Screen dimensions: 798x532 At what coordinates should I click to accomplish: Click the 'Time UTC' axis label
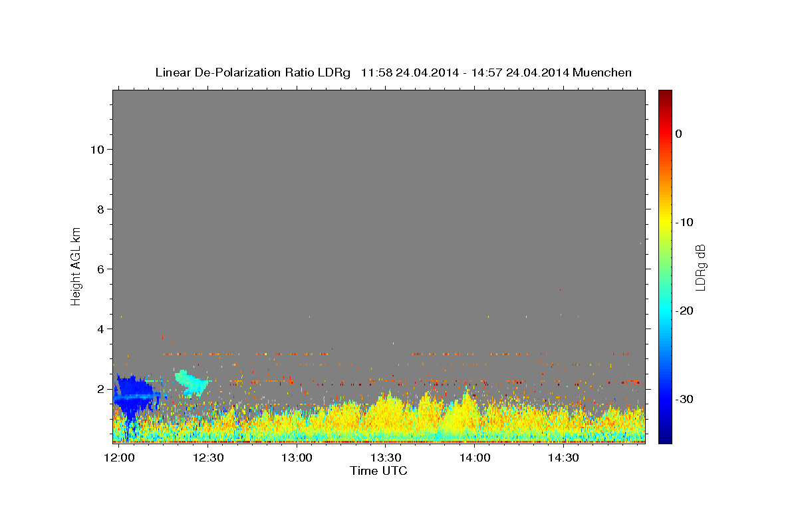click(378, 471)
